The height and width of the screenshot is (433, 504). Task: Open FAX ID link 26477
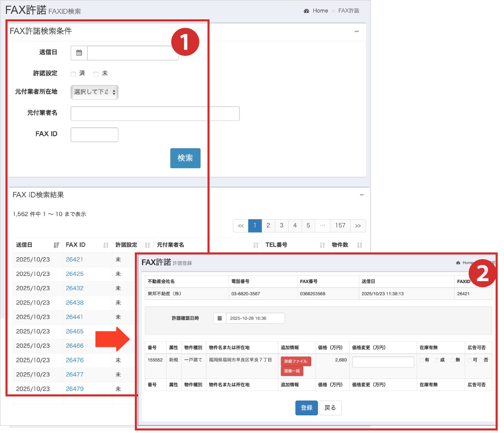(x=74, y=374)
